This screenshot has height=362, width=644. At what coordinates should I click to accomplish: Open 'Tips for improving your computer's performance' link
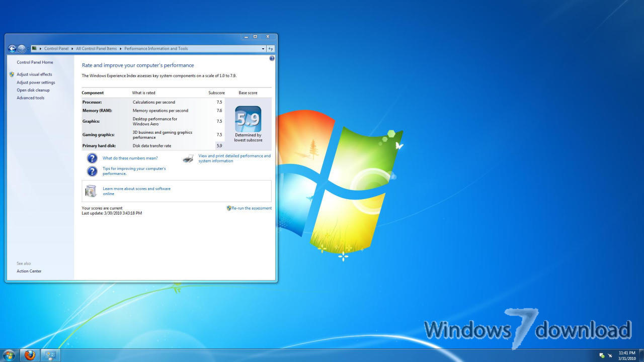(x=134, y=171)
